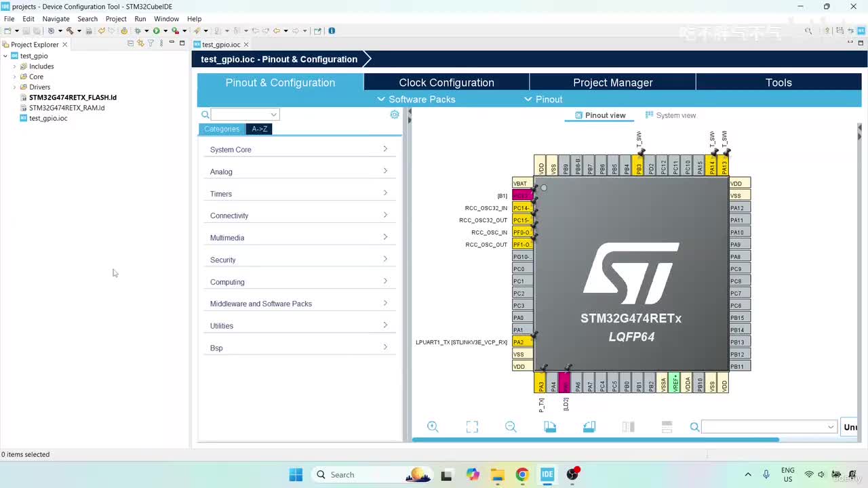Select the PA2 pin on the chip
This screenshot has height=488, width=868.
[x=522, y=342]
